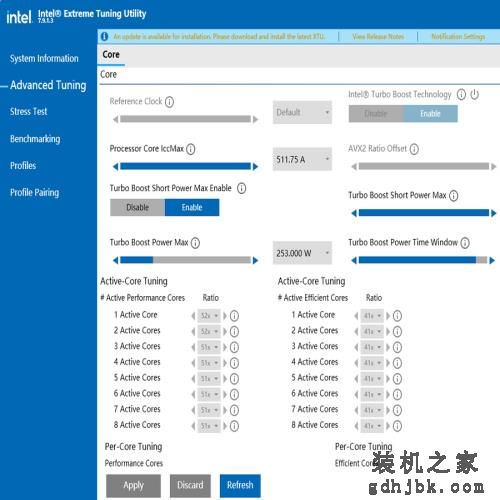Increase Processor Core IccMax with right arrow
This screenshot has width=500, height=500.
[256, 167]
